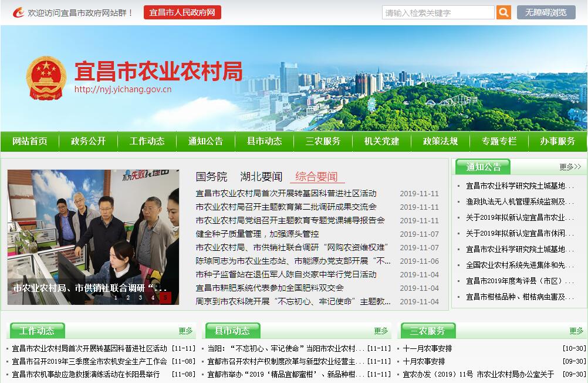Click the red 宜昌市人民政府网 button

pos(182,12)
